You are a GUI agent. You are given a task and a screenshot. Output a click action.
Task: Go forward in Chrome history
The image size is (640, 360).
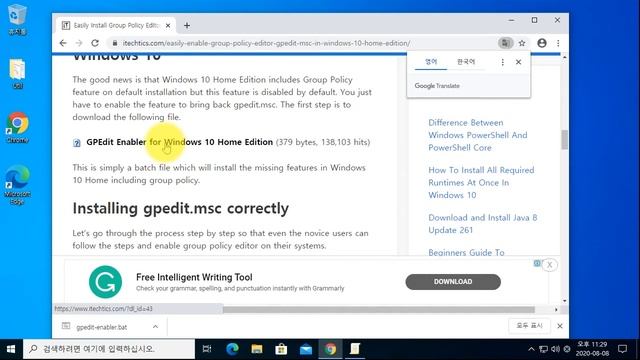[79, 43]
